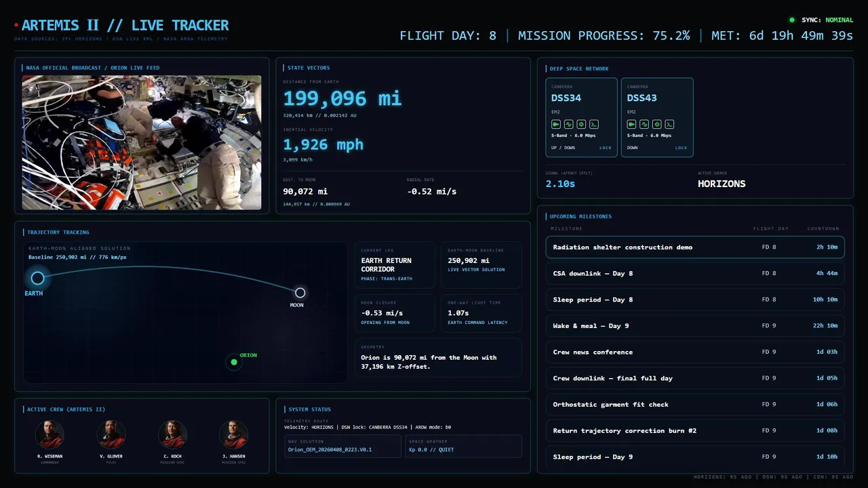
Task: Click the data sources subtitle line
Action: click(x=121, y=39)
